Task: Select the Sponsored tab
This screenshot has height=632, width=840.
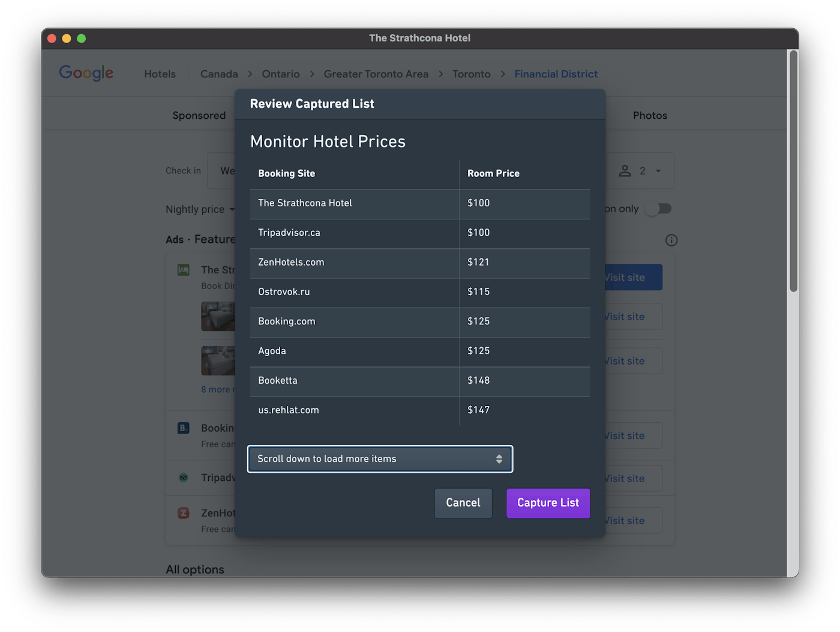Action: coord(199,115)
